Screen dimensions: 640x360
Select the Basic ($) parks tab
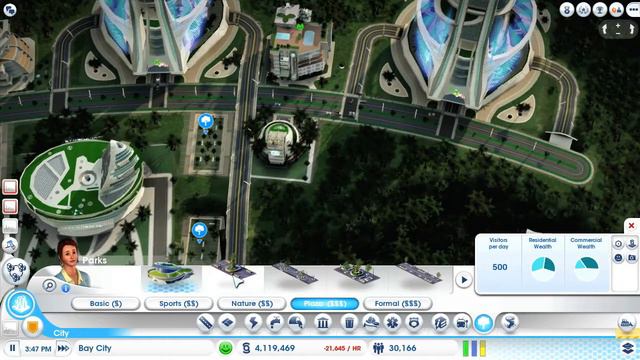[x=106, y=304]
